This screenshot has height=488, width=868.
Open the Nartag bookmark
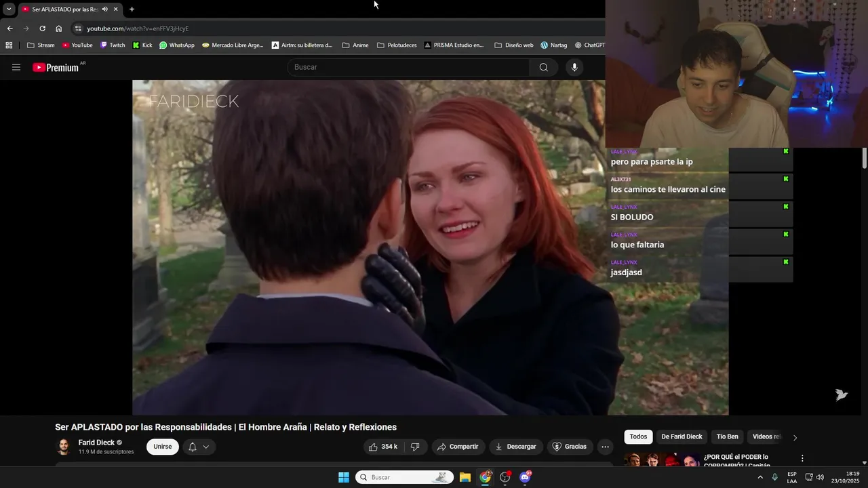pos(554,45)
